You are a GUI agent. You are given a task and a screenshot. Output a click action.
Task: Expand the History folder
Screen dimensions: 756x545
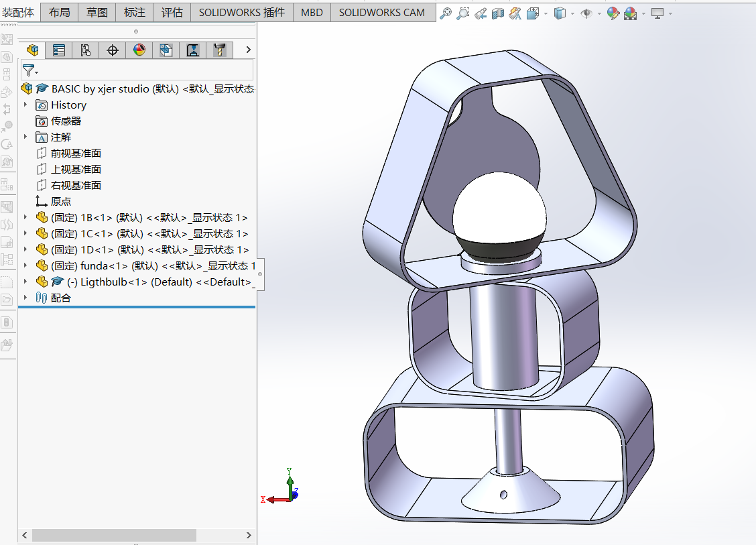[x=25, y=105]
